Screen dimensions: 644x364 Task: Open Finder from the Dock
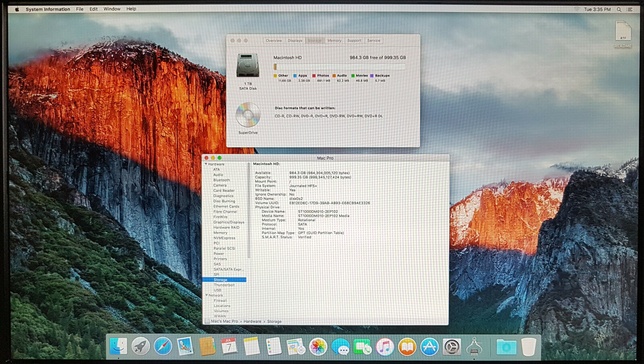point(118,346)
